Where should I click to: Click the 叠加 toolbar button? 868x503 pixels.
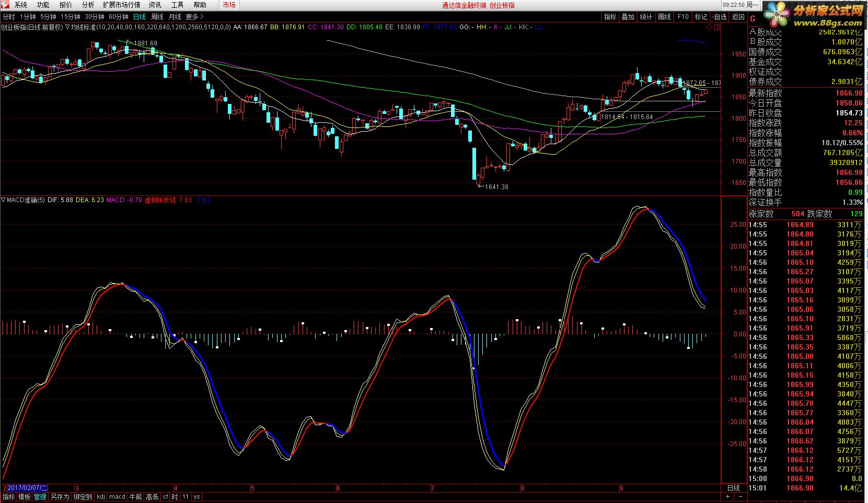(x=628, y=17)
